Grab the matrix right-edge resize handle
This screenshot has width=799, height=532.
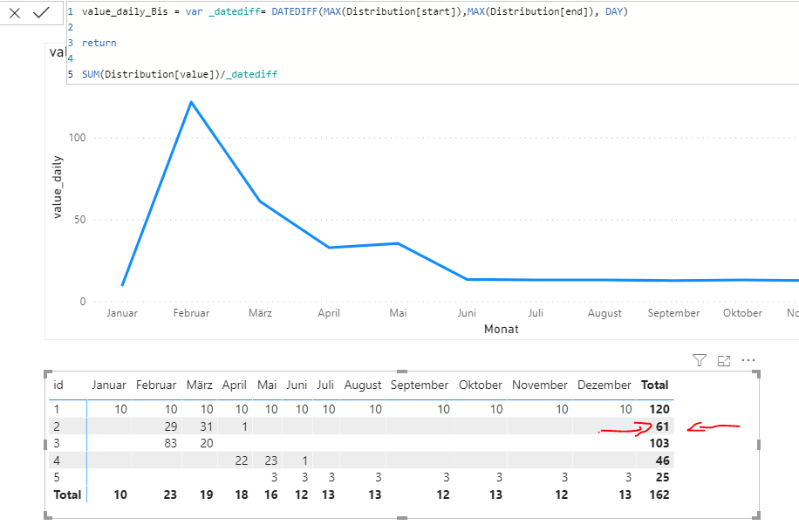(x=759, y=445)
